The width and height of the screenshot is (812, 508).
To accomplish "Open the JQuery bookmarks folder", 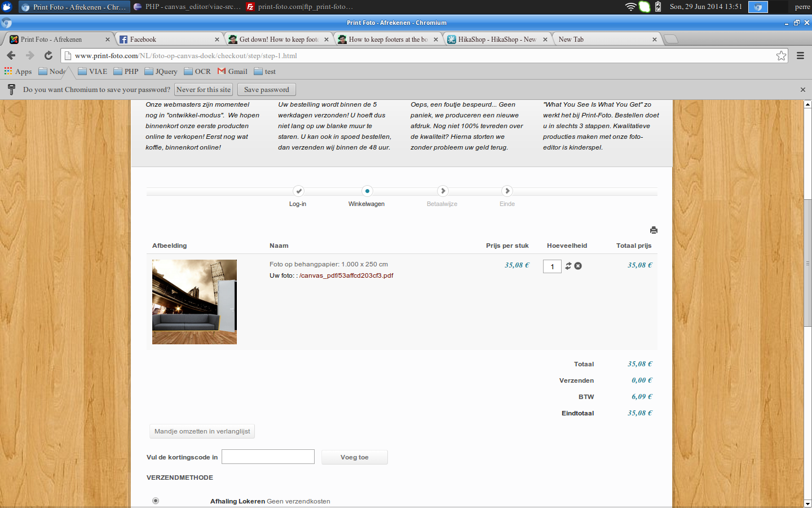I will click(161, 72).
